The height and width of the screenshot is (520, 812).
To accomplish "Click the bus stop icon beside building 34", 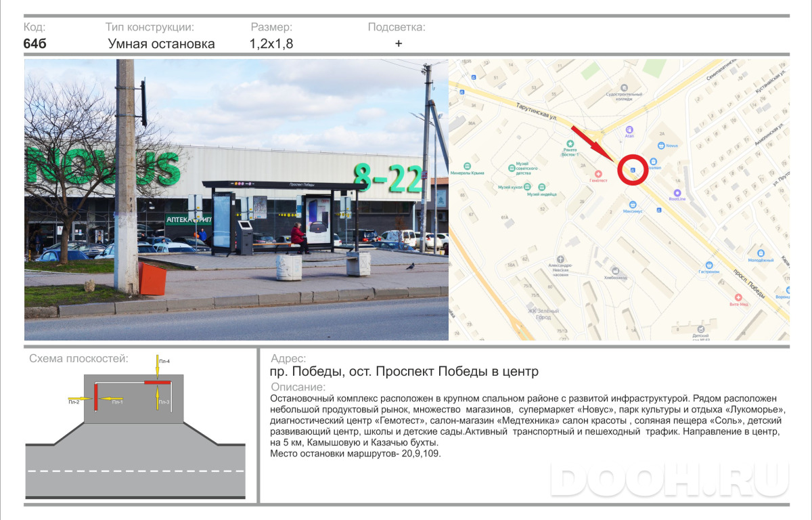I will pos(461,91).
